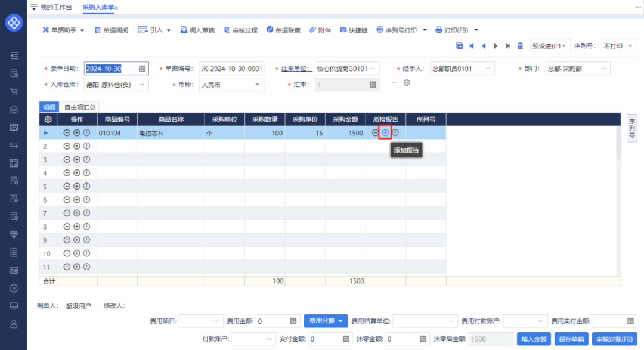Click the delete trash icon
Viewport: 644px width, 350px height.
[x=520, y=45]
